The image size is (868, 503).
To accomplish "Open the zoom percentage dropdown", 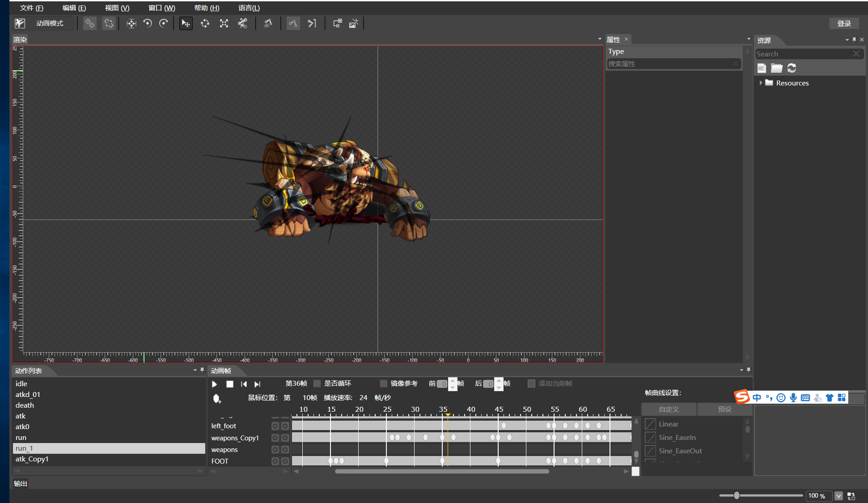I will click(x=838, y=496).
